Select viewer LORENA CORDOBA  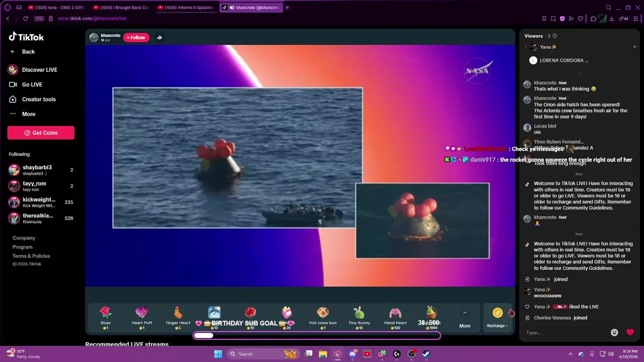(563, 60)
